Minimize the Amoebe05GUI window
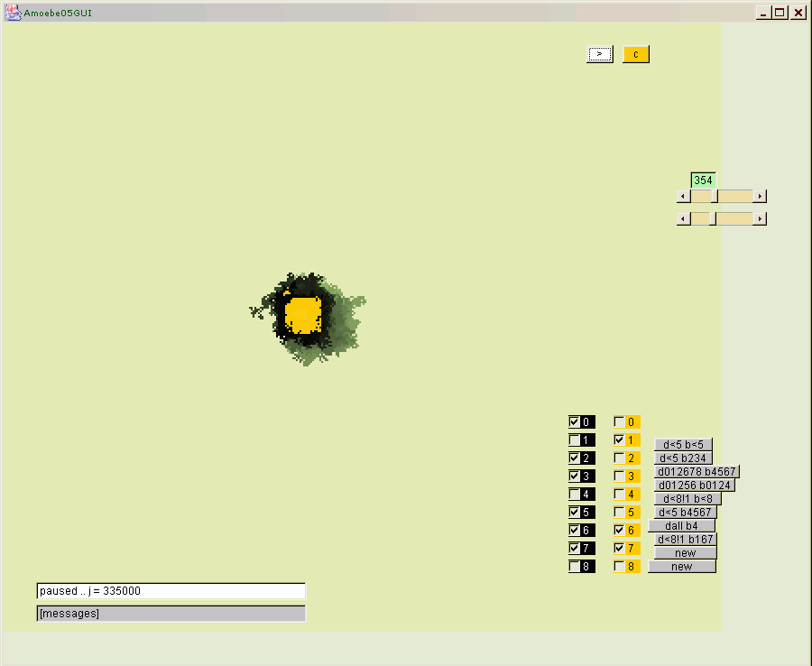 (x=763, y=13)
